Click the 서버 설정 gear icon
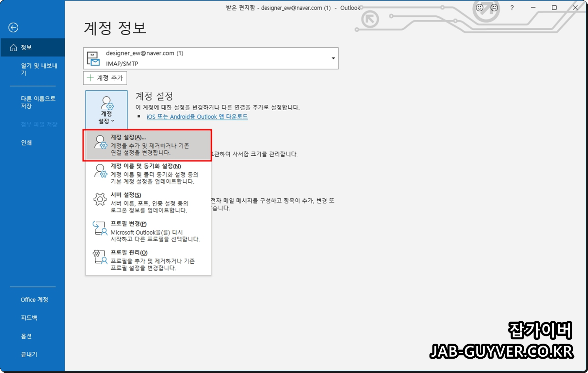588x373 pixels. tap(100, 199)
